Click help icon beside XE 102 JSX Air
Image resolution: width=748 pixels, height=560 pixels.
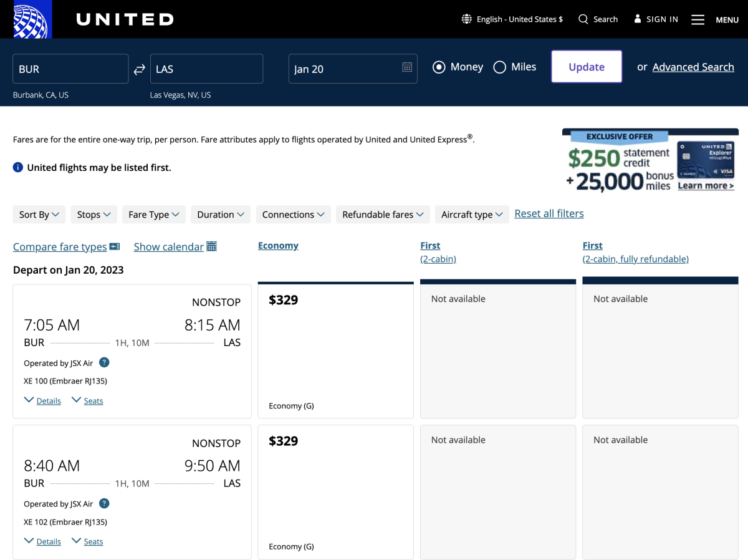tap(104, 503)
